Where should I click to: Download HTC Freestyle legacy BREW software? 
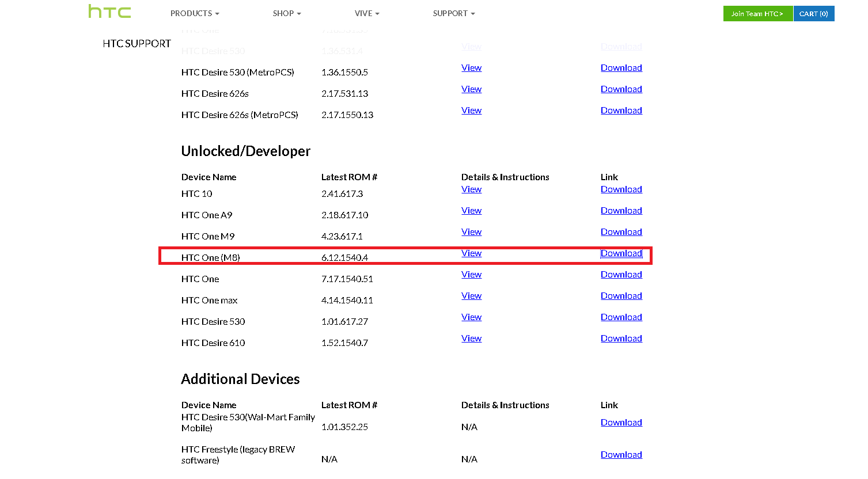(x=621, y=455)
